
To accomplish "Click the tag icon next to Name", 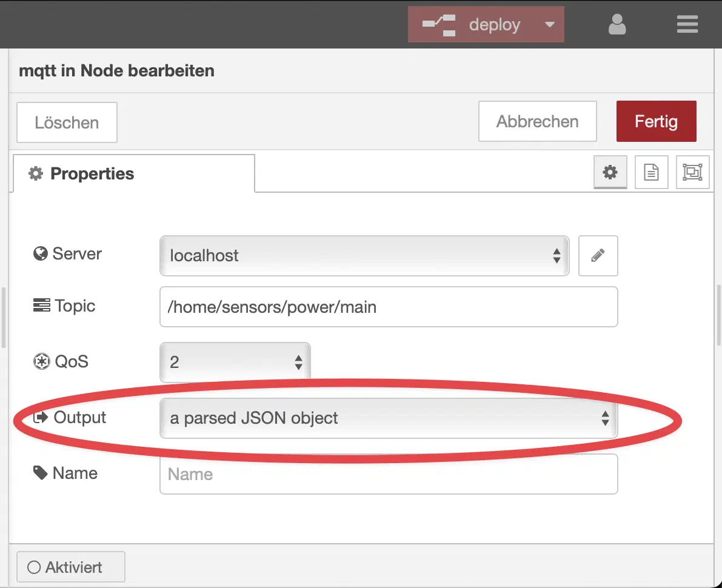I will click(40, 473).
